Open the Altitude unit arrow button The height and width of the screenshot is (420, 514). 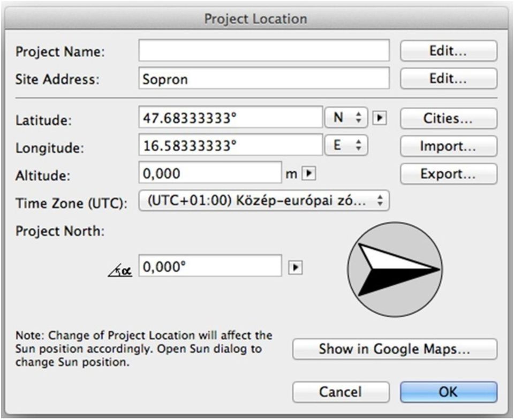click(x=308, y=173)
